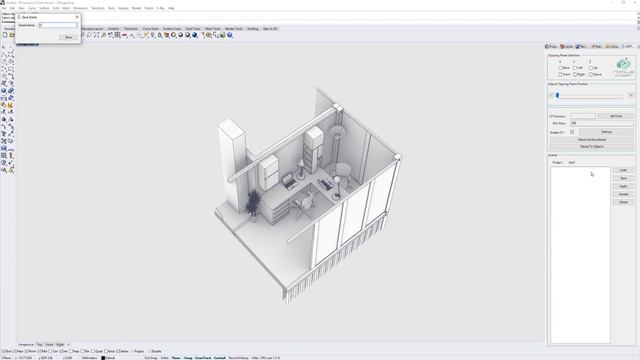Click the Min Step value field
The height and width of the screenshot is (360, 640).
pos(602,123)
